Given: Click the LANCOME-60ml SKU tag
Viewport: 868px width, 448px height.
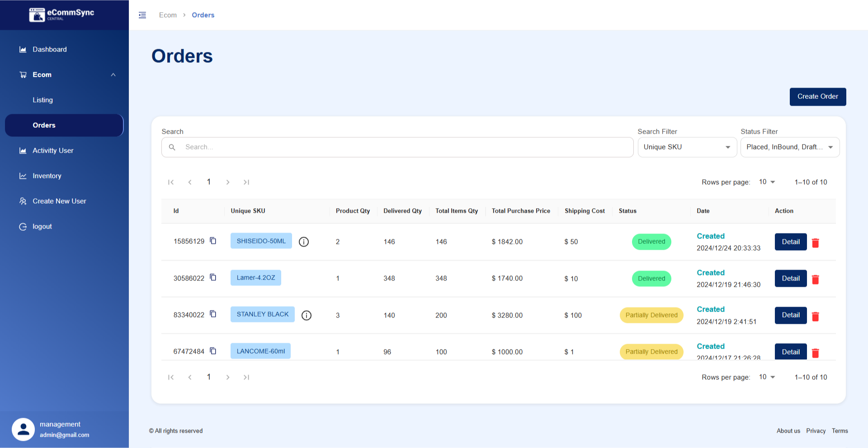Looking at the screenshot, I should [x=261, y=351].
